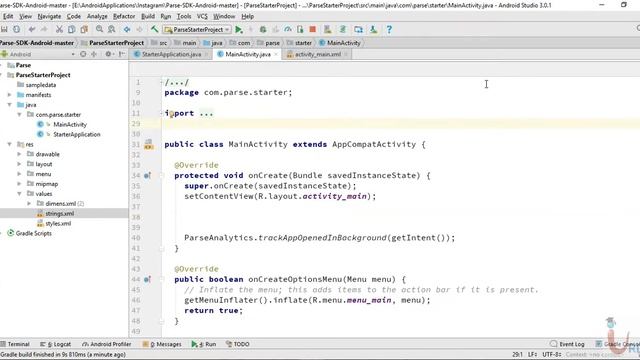Image resolution: width=640 pixels, height=360 pixels.
Task: Hide the project tool window
Action: coord(122,54)
